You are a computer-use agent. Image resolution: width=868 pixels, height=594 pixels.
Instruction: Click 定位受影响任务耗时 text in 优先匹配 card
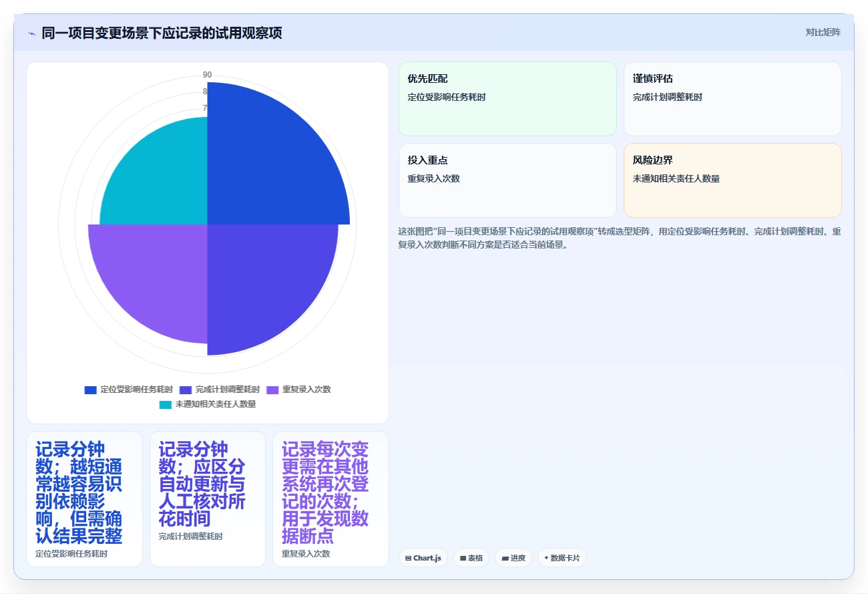click(447, 97)
